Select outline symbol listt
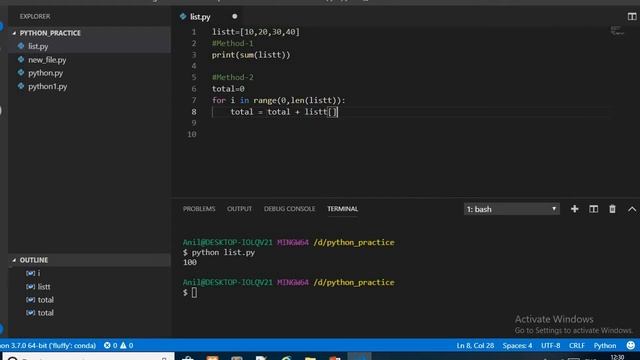Viewport: 640px width, 360px height. point(44,287)
